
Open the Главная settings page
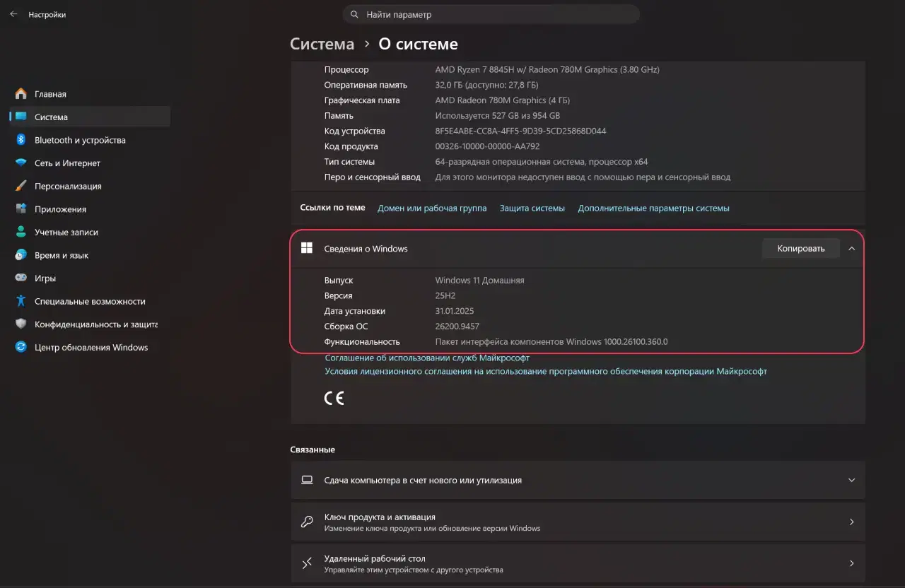(x=89, y=94)
